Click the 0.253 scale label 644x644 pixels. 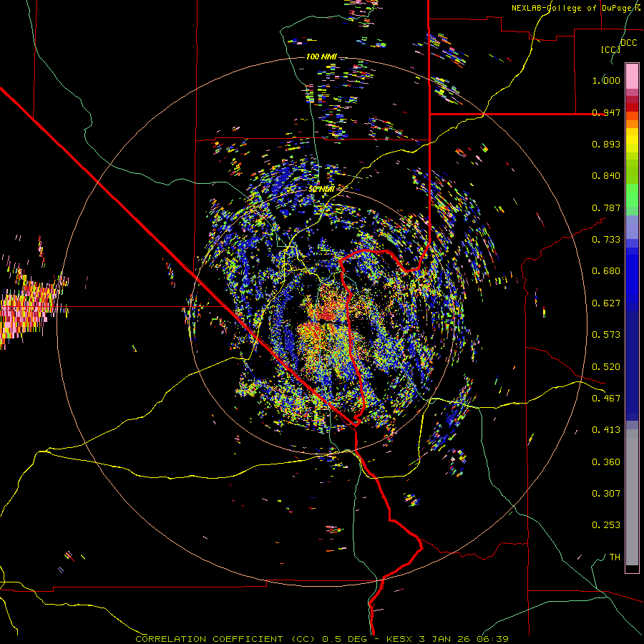tap(606, 525)
